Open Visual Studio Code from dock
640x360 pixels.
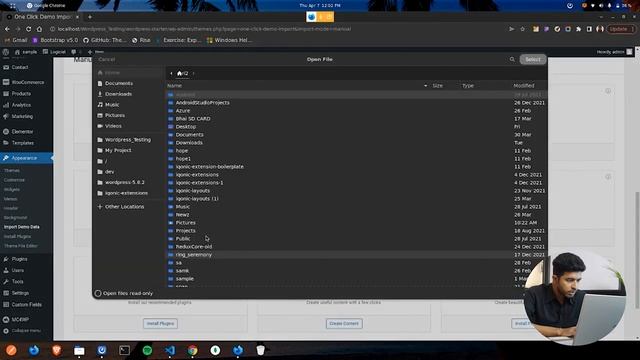(170, 350)
